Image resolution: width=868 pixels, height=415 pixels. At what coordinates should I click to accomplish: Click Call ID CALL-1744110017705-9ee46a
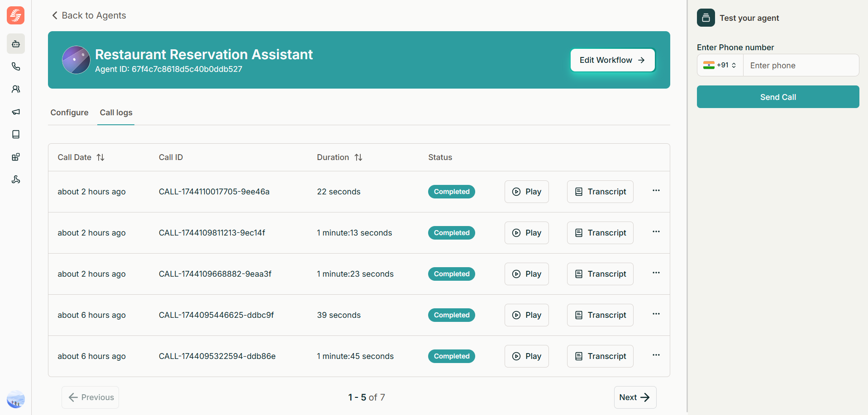[x=214, y=192]
